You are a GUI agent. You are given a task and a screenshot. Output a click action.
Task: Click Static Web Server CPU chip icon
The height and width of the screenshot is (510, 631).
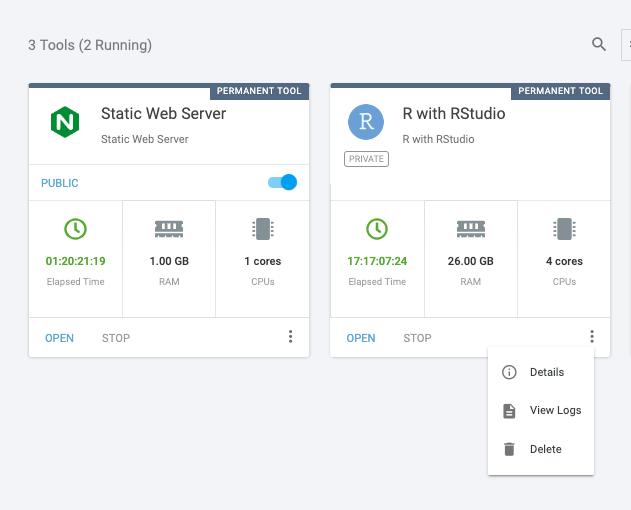click(x=263, y=229)
